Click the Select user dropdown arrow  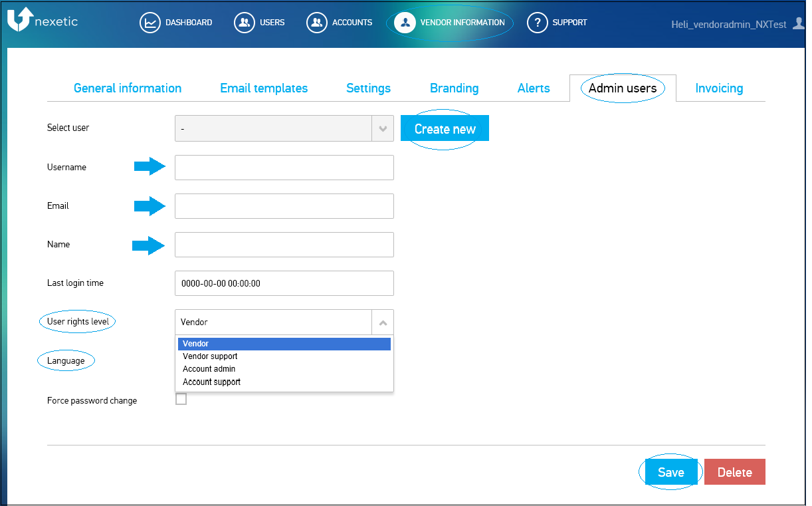383,128
